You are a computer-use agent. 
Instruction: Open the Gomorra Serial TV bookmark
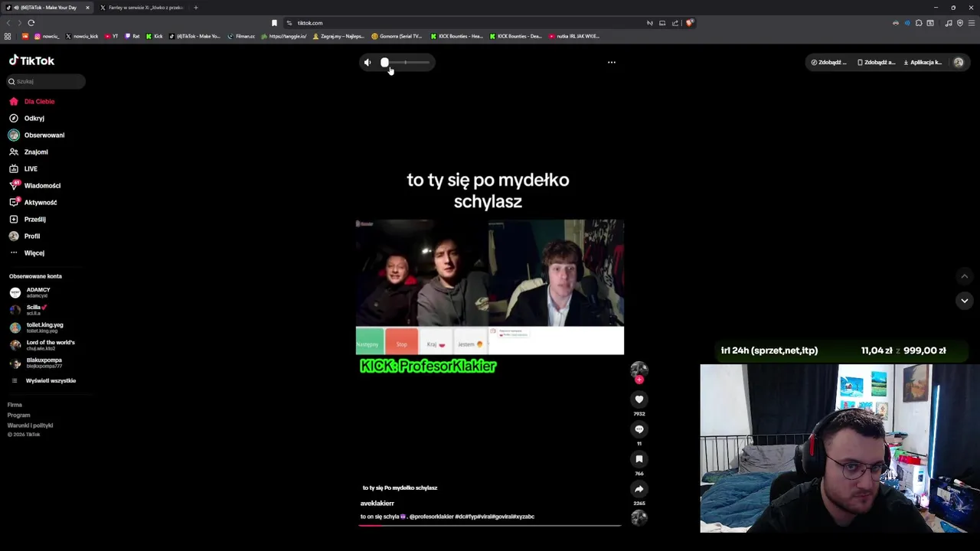pos(397,36)
